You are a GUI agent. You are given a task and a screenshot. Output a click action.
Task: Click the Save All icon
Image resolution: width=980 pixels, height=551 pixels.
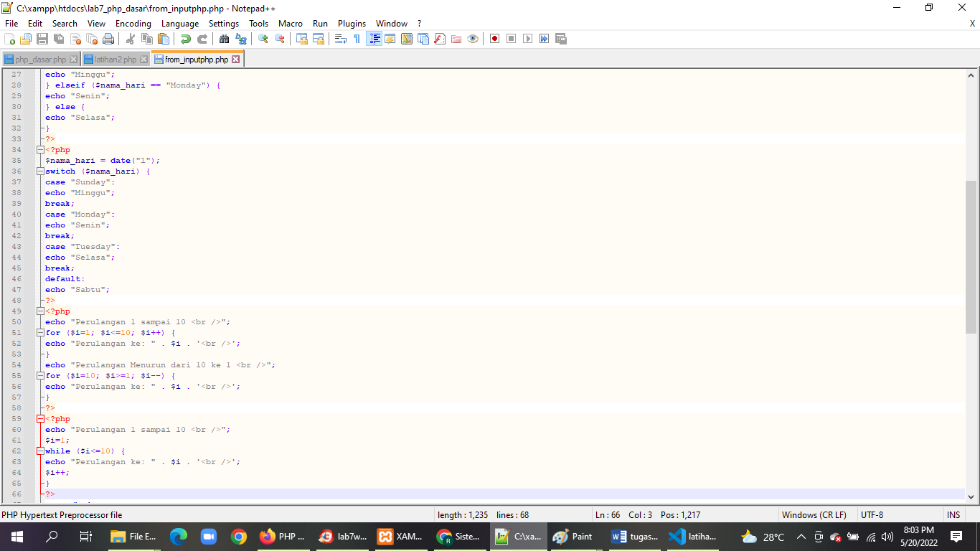point(57,39)
